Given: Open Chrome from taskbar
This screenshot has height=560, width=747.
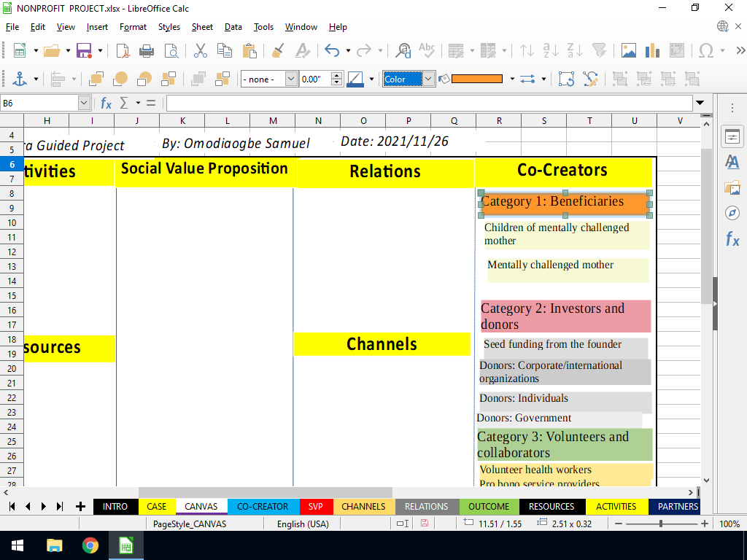Looking at the screenshot, I should (90, 545).
